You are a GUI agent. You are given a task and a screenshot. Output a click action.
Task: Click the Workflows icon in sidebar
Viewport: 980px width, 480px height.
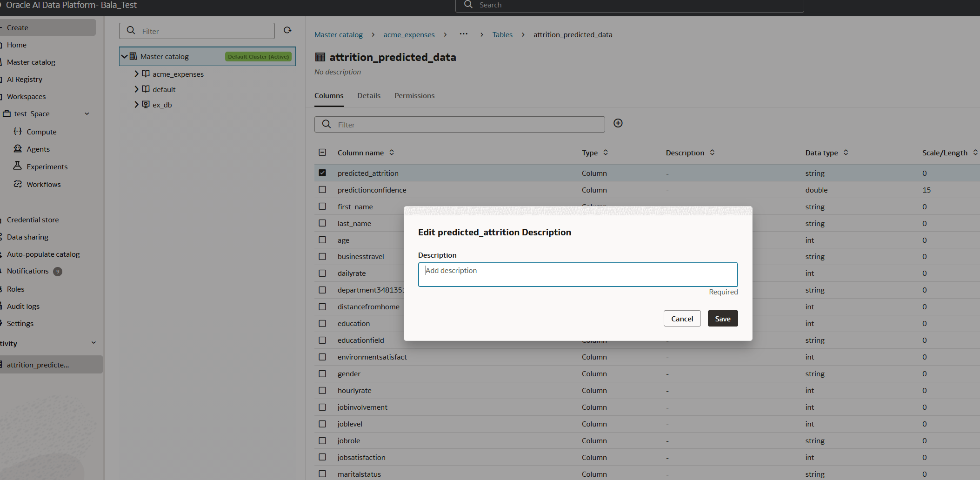(x=18, y=184)
